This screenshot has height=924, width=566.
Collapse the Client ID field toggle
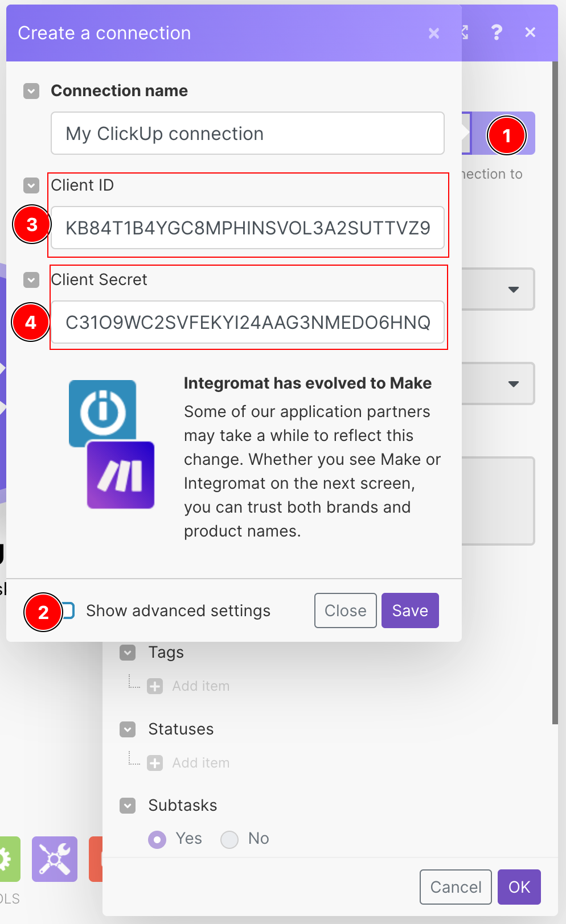click(x=31, y=185)
